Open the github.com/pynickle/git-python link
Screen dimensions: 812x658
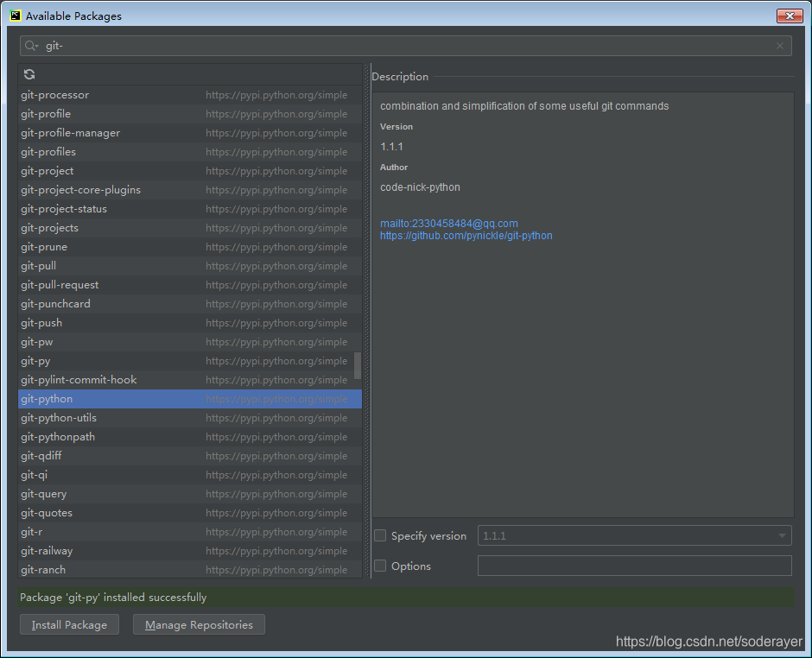click(x=466, y=235)
